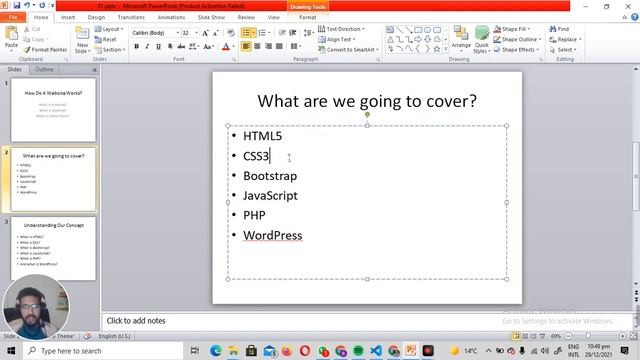Open PowerPoint Help question mark

click(635, 17)
